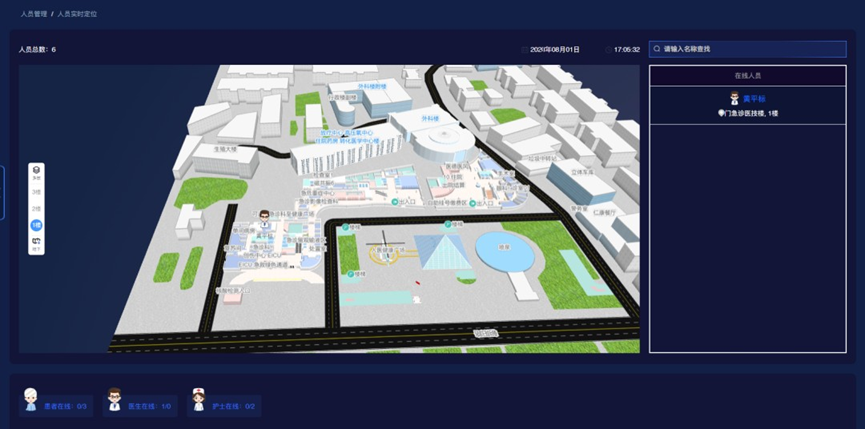The width and height of the screenshot is (865, 429).
Task: Click the 医生在线 doctor icon
Action: tap(114, 399)
